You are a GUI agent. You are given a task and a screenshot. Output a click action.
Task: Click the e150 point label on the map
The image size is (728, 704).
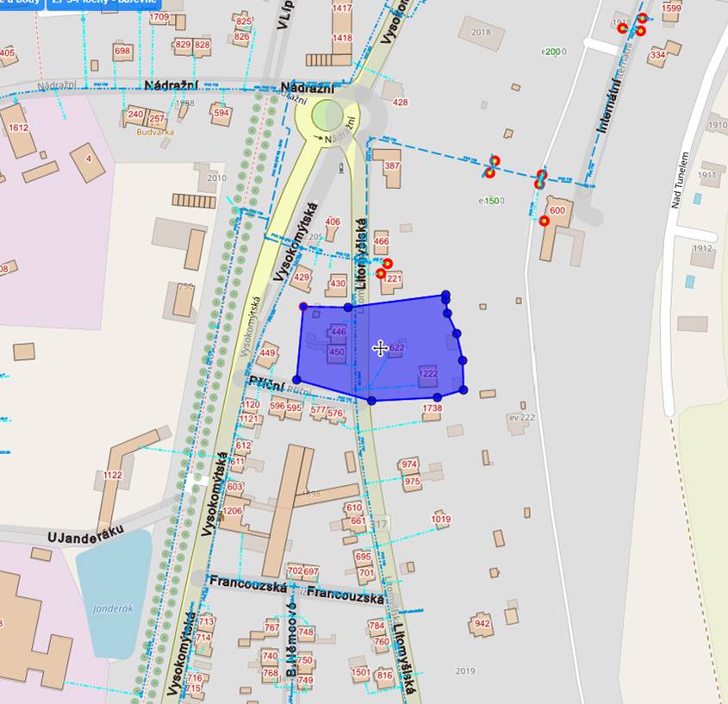tap(491, 201)
